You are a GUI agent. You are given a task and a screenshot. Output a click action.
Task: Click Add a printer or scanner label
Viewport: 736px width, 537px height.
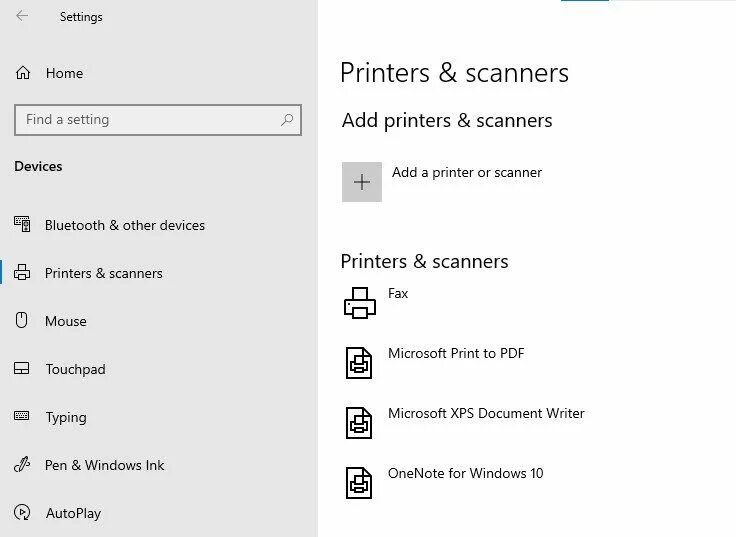(x=467, y=172)
